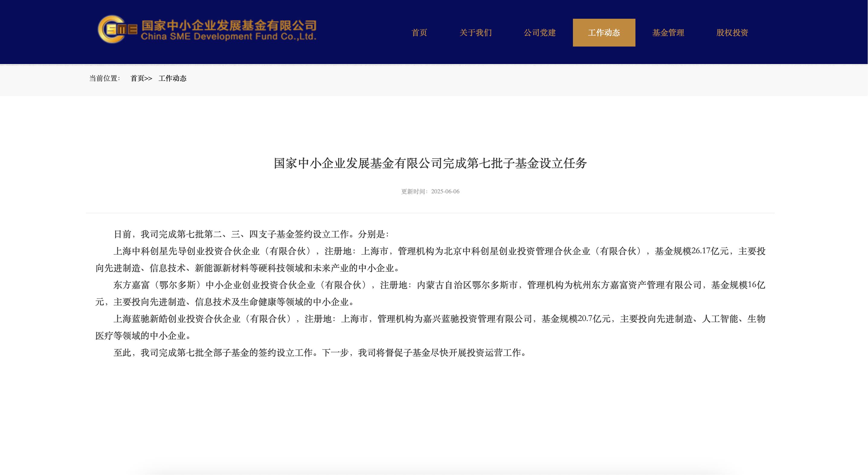Click the English text 'China SME Development Fund Co.,Ltd.'

[x=228, y=36]
